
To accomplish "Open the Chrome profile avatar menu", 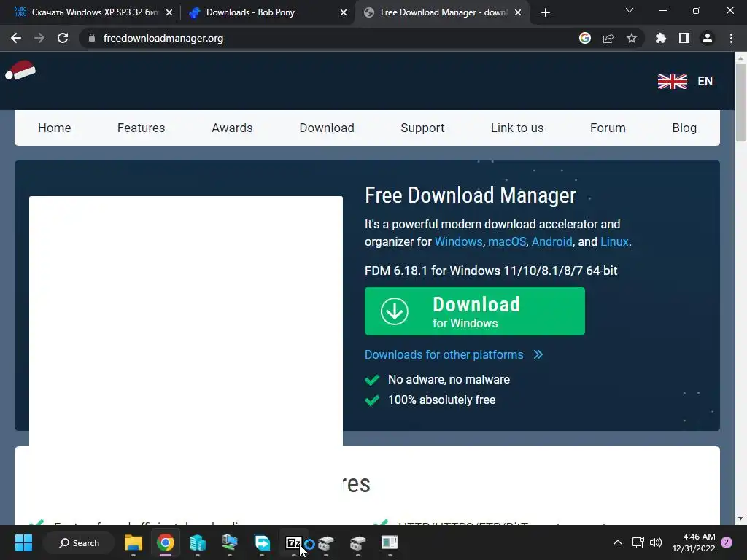I will coord(708,38).
